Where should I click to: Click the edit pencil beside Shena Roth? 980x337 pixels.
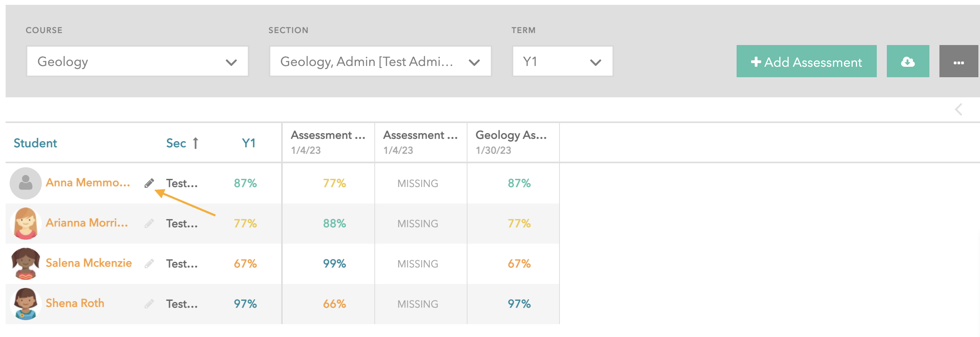149,304
